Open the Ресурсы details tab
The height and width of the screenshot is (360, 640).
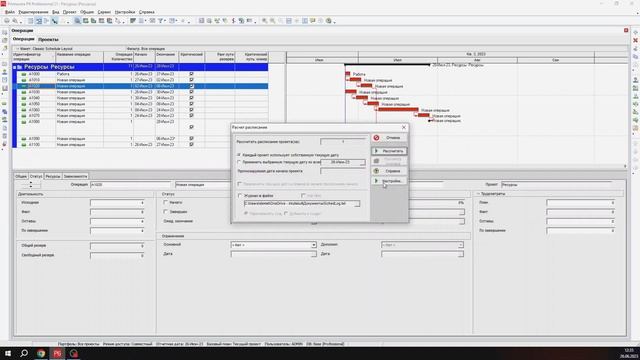pos(53,176)
